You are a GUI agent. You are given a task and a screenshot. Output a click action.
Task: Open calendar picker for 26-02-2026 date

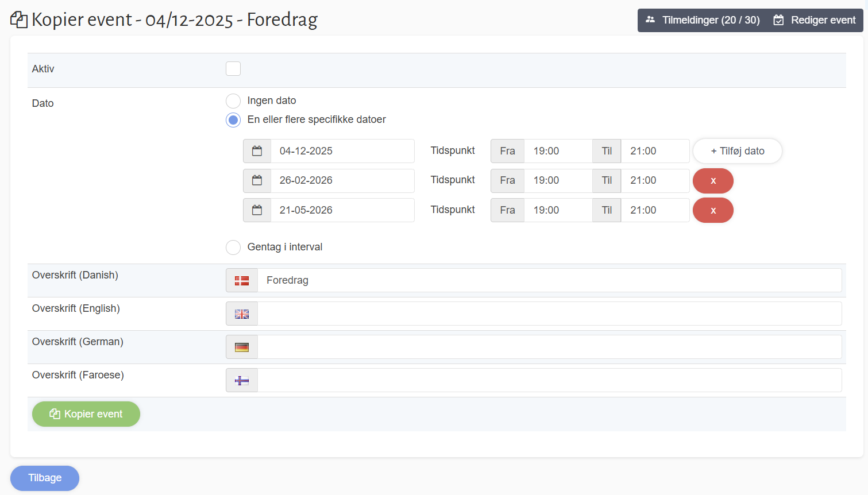[x=257, y=180]
